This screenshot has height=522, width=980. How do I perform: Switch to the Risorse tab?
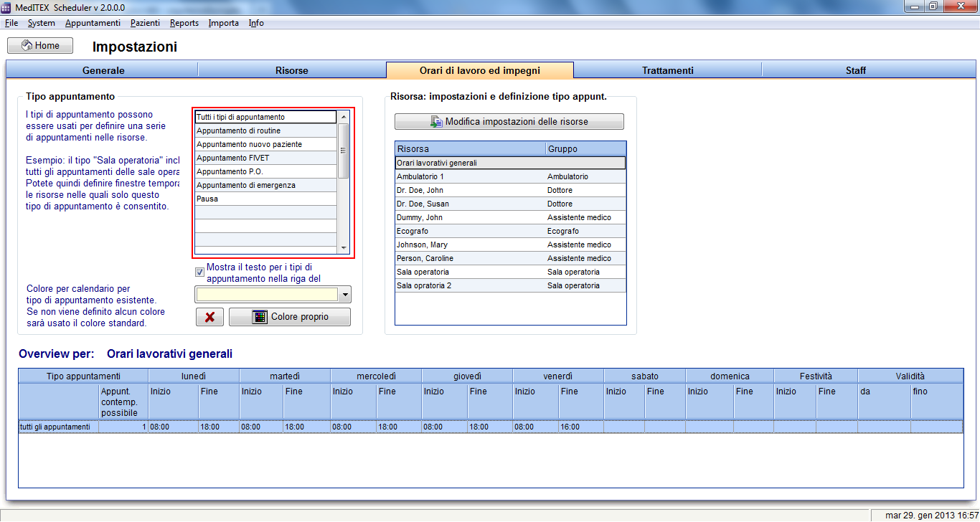pos(292,70)
